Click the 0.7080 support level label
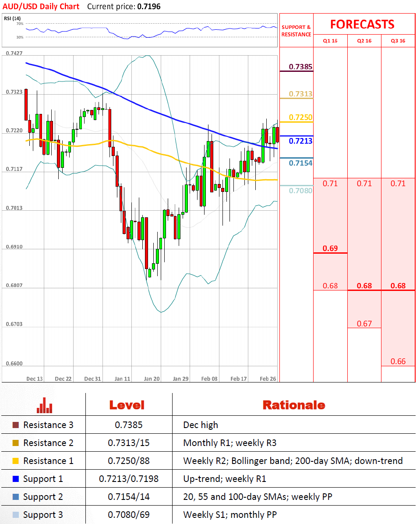 pyautogui.click(x=301, y=191)
